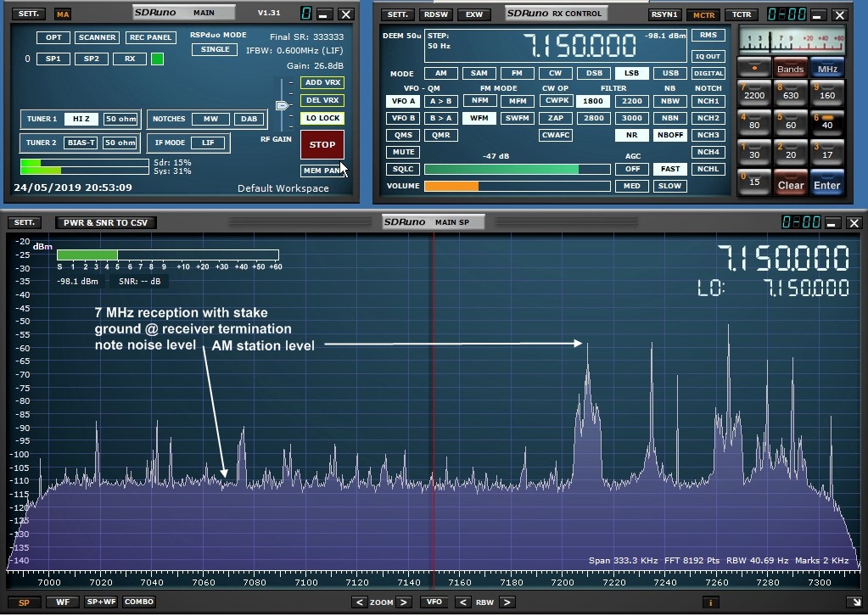Screen dimensions: 868x616
Task: Open the SCANNER panel
Action: [97, 37]
